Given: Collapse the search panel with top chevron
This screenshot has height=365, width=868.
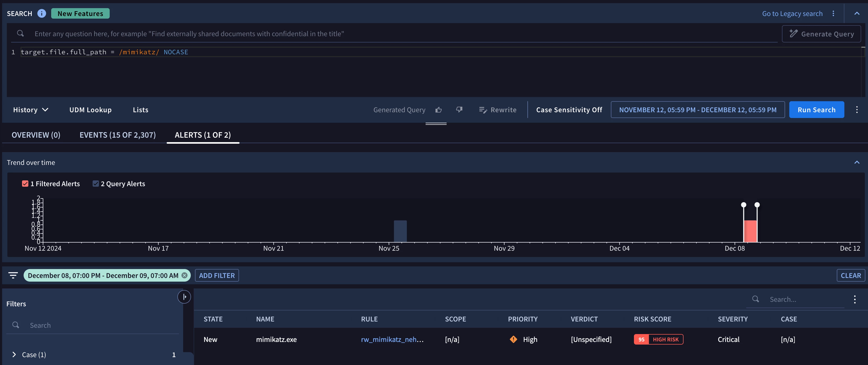Looking at the screenshot, I should (x=857, y=13).
